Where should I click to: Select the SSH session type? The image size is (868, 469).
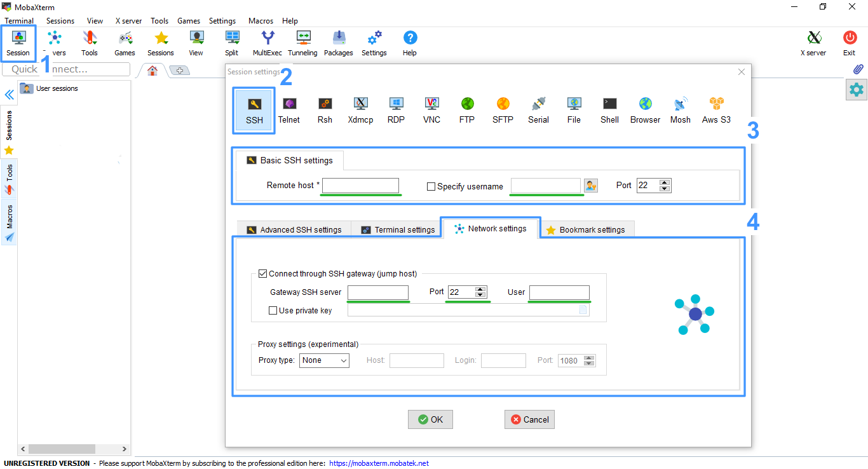click(x=254, y=111)
